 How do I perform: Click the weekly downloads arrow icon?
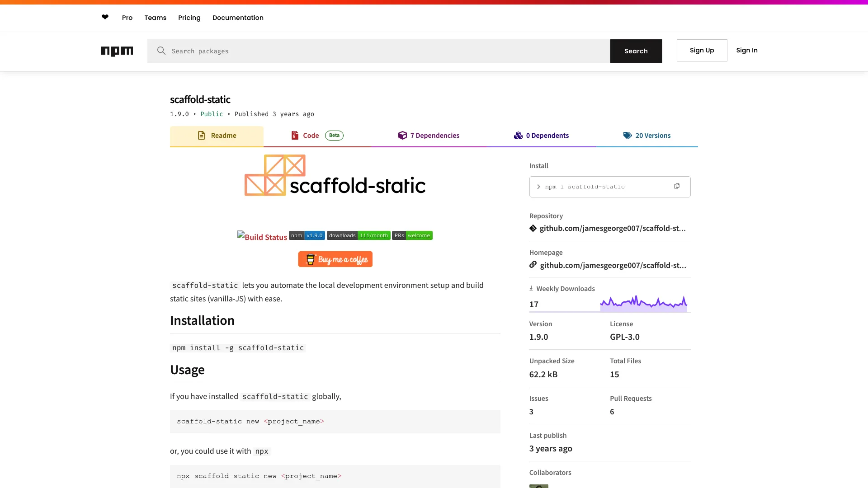coord(531,288)
